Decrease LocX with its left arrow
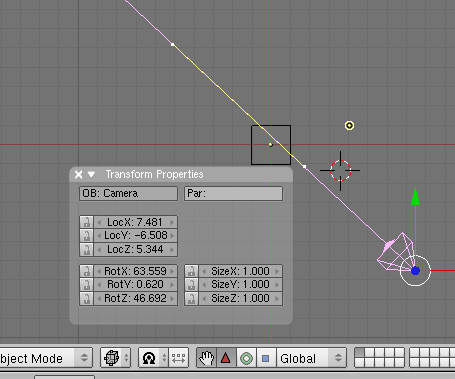The width and height of the screenshot is (455, 379). 99,222
